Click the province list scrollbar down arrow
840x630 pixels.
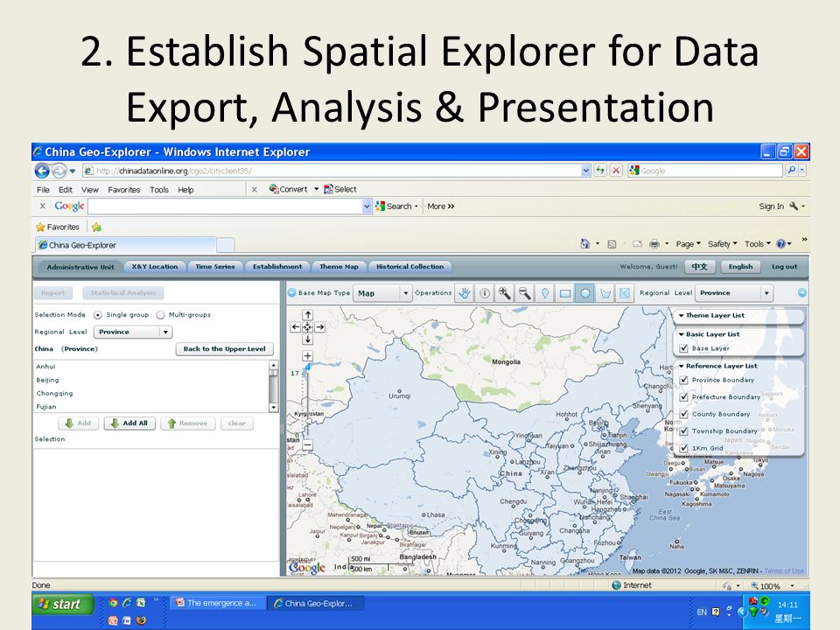coord(273,407)
